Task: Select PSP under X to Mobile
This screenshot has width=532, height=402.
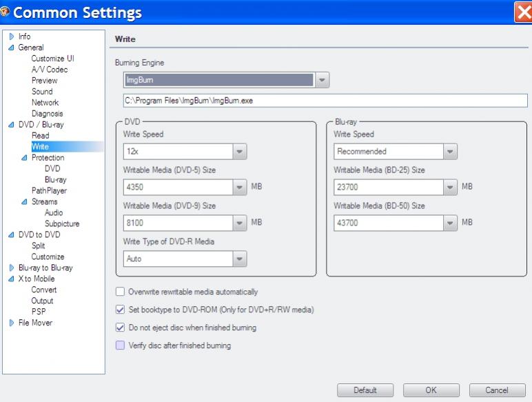Action: click(x=39, y=312)
